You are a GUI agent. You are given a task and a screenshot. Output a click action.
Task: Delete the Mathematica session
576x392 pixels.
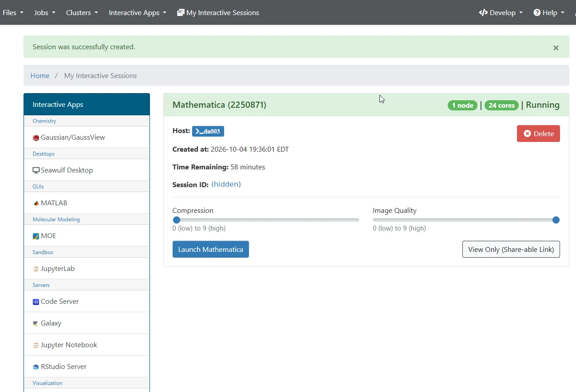(538, 133)
